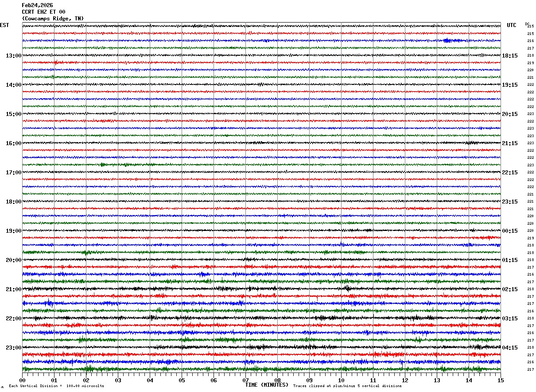Click the 05 minute axis tick label

(x=182, y=380)
